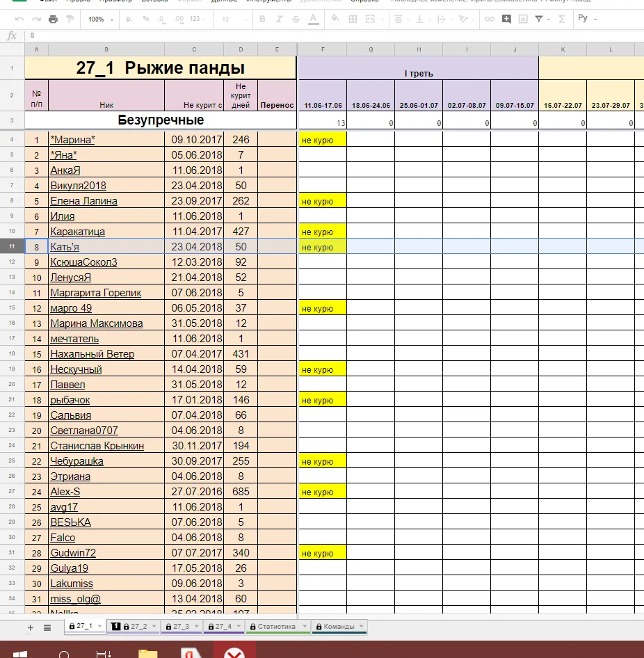Open the arrow menu on tab 27_2
Viewport: 644px width, 658px height.
click(154, 627)
